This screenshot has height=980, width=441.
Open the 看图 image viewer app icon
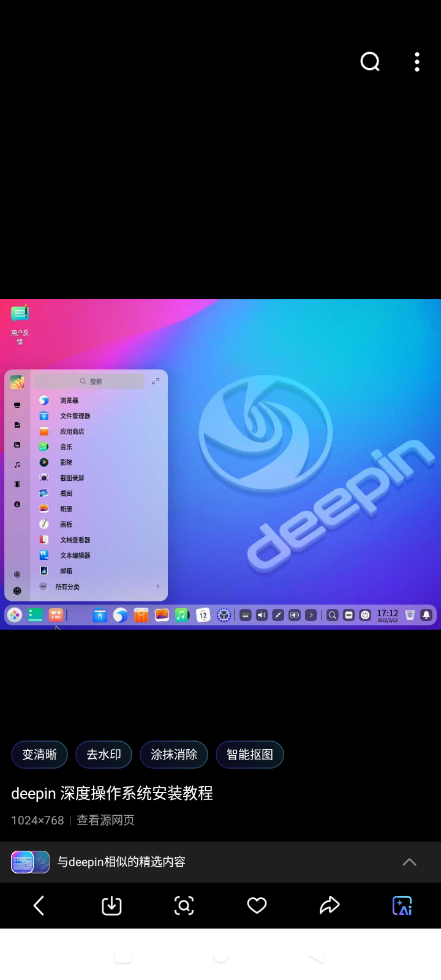point(44,493)
